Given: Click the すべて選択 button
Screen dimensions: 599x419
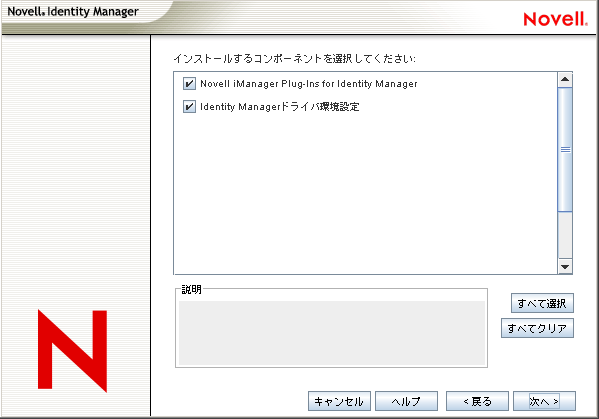Looking at the screenshot, I should pyautogui.click(x=542, y=303).
